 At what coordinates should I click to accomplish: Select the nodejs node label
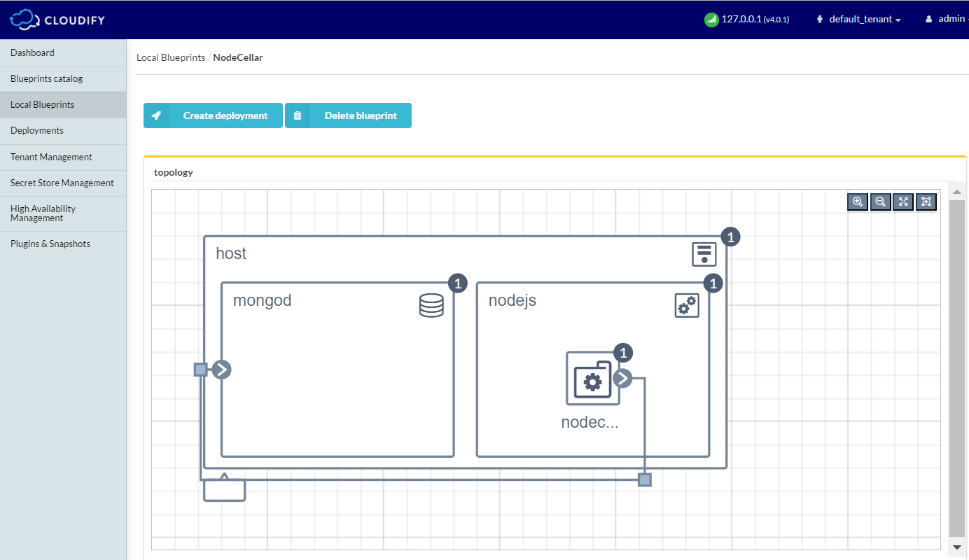click(x=513, y=301)
